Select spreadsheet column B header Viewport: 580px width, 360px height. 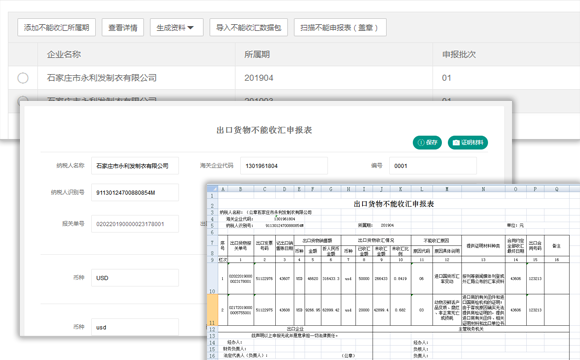(240, 189)
